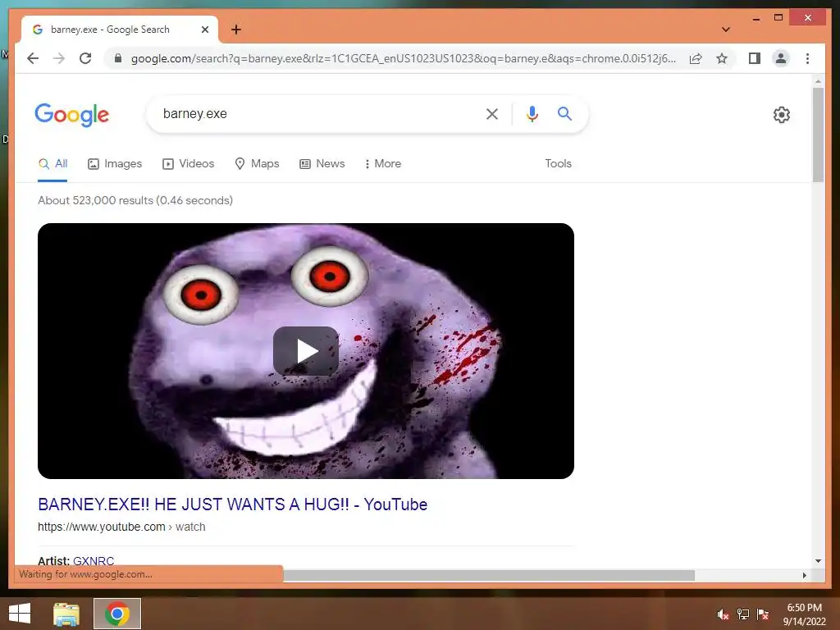Click the forward navigation arrow
The image size is (840, 630).
point(59,58)
